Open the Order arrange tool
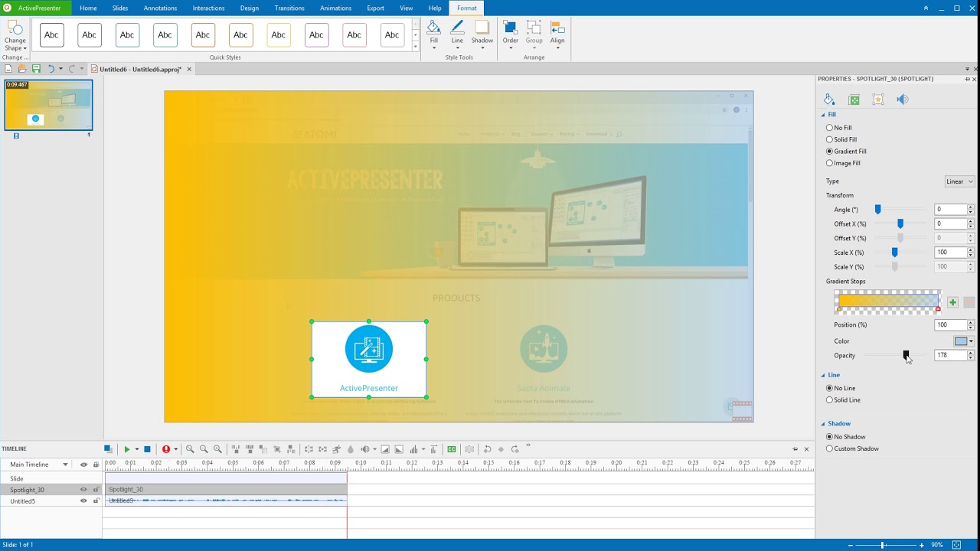The image size is (980, 551). [510, 35]
